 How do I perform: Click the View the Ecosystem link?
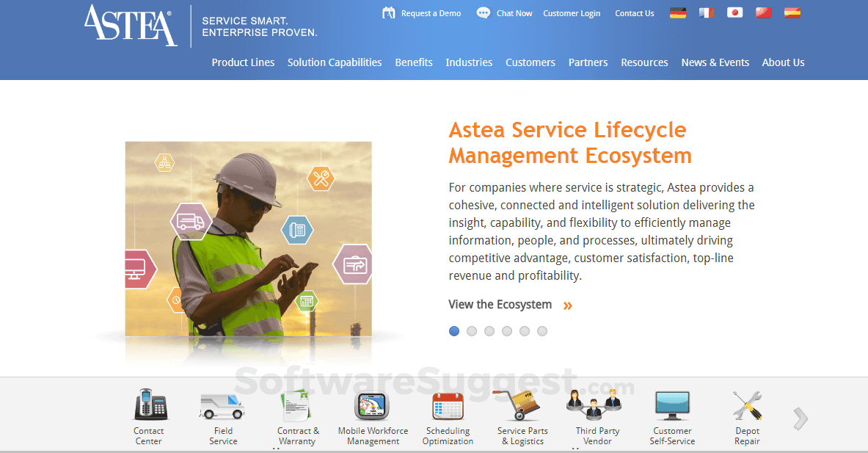point(500,304)
